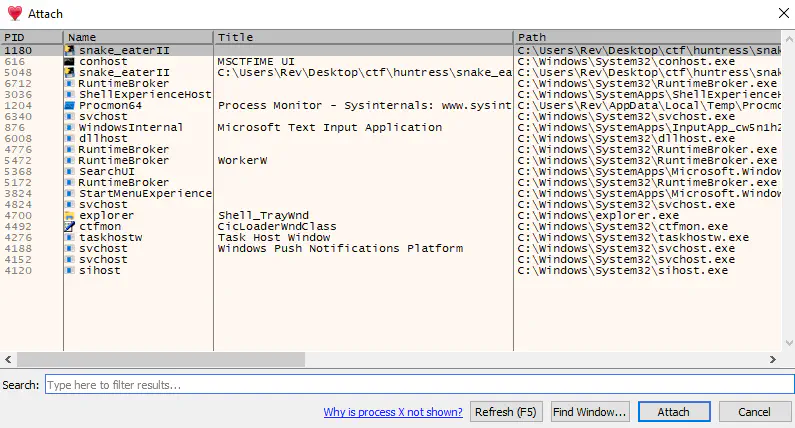Image resolution: width=795 pixels, height=428 pixels.
Task: Click the ctfmon pen icon
Action: tap(70, 226)
